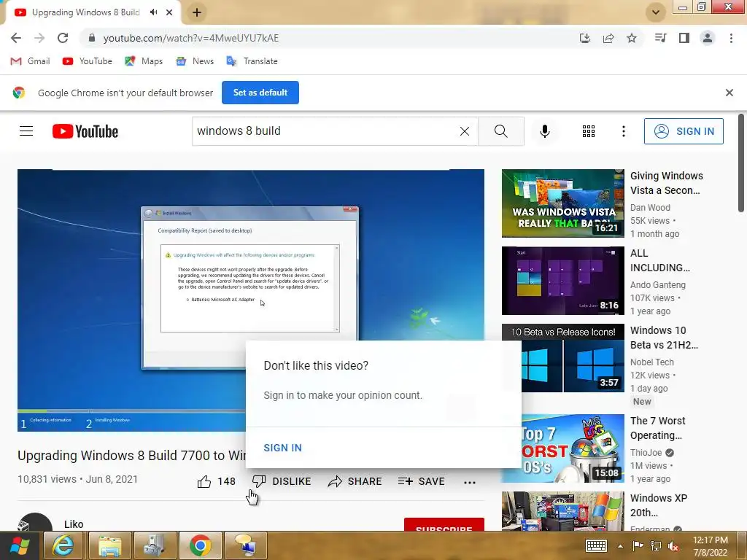Screen dimensions: 747x560
Task: Click the SAVE to playlist button
Action: coord(421,481)
